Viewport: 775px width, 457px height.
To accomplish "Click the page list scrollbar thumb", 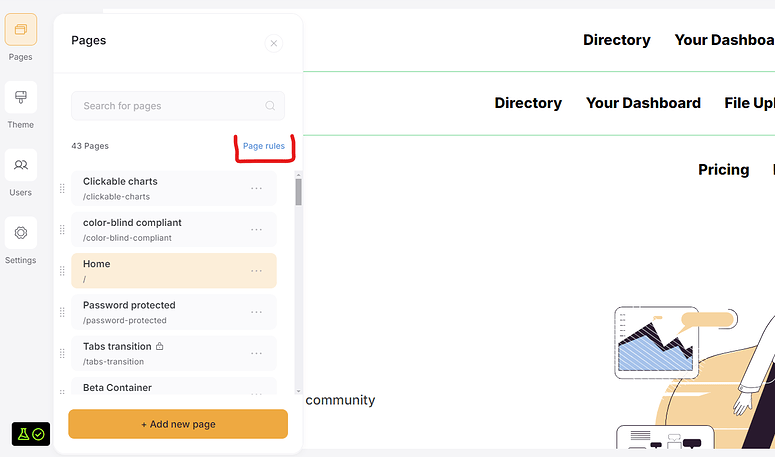I will (299, 192).
